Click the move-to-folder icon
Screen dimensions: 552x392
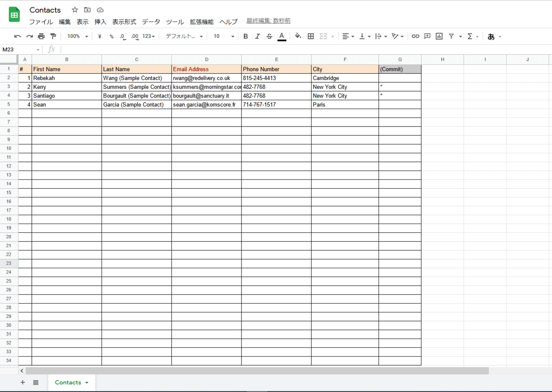point(87,10)
